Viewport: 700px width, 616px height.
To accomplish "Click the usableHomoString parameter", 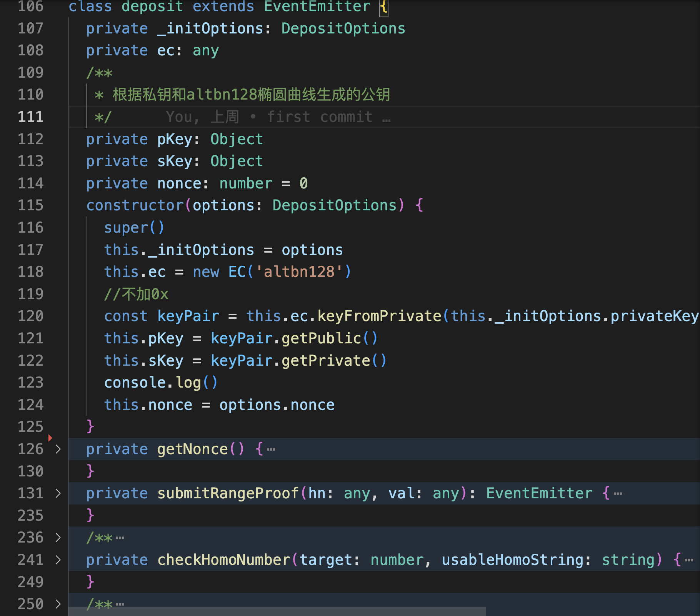I will [512, 560].
